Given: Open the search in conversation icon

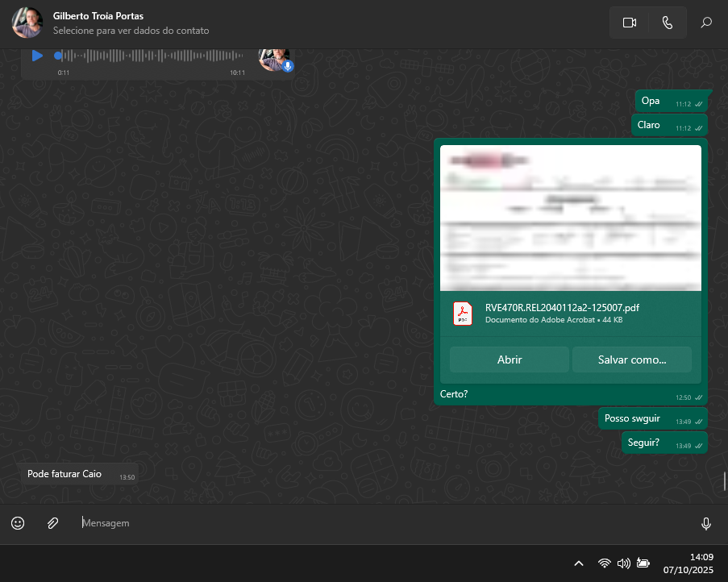Looking at the screenshot, I should (x=706, y=23).
